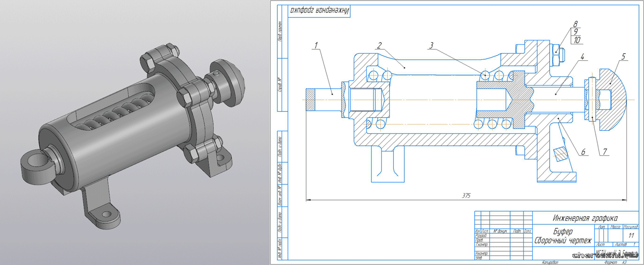Click callout number 3 for the spring

[x=431, y=45]
